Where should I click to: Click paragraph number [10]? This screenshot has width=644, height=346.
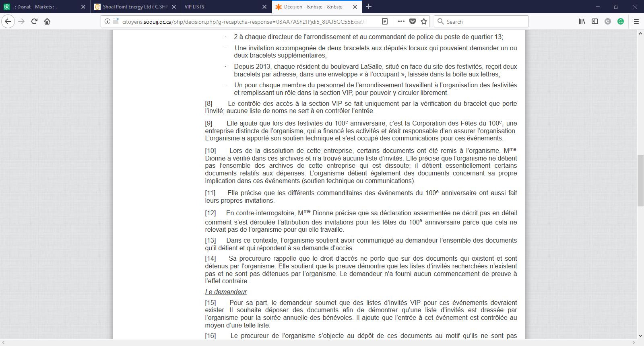(x=211, y=150)
